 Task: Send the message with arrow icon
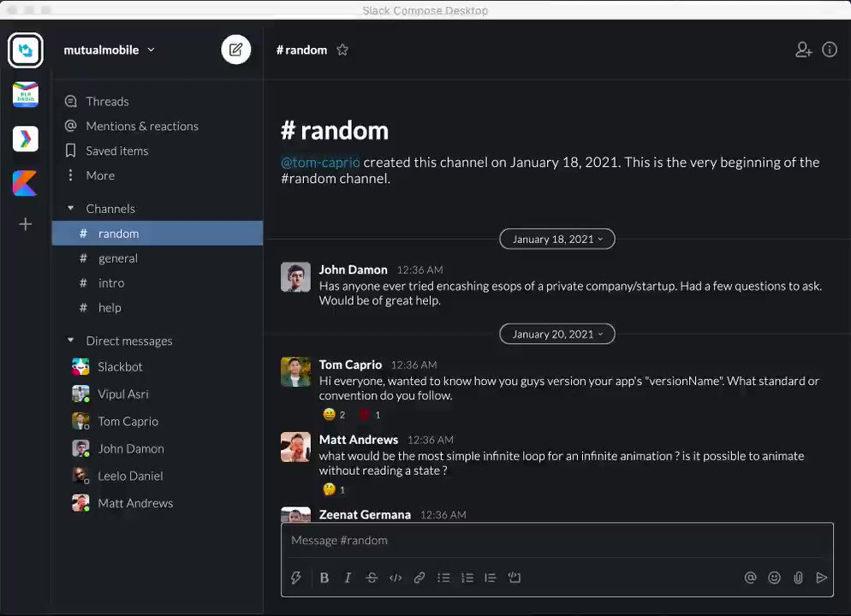point(822,578)
